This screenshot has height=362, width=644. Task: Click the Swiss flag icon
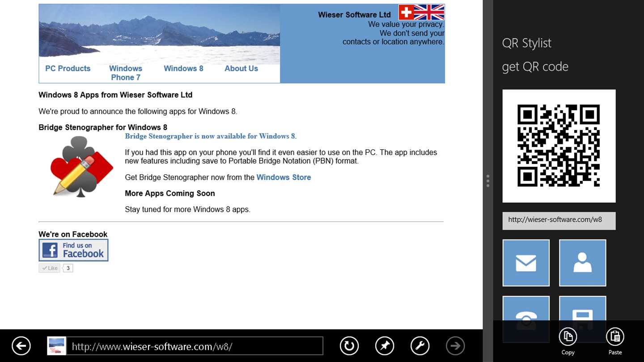pos(406,12)
